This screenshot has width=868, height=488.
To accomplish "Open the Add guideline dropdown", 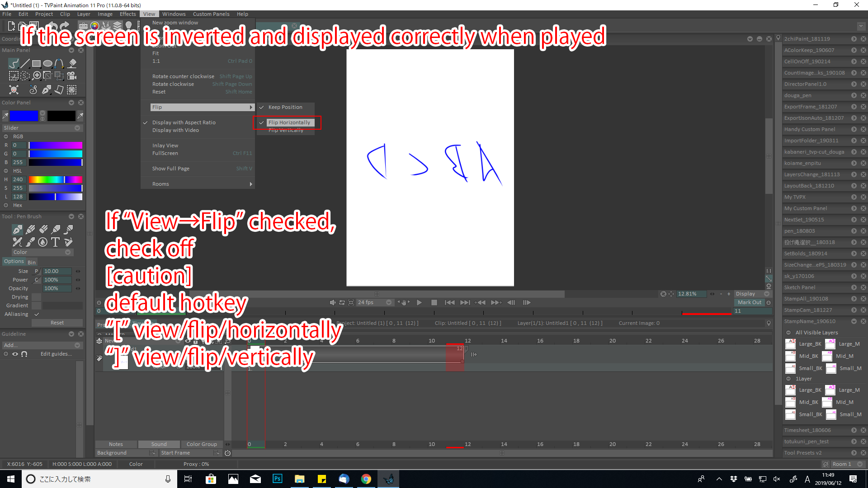I will [42, 345].
